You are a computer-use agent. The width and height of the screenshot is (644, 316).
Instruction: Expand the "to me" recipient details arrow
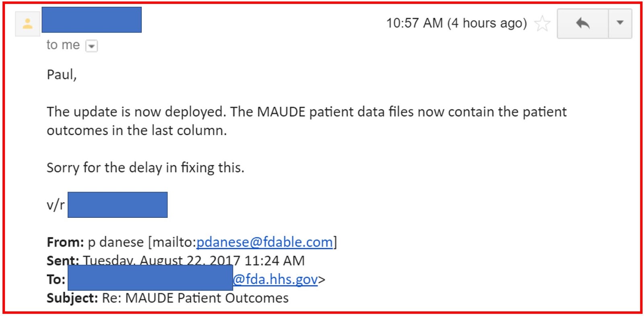click(x=92, y=46)
